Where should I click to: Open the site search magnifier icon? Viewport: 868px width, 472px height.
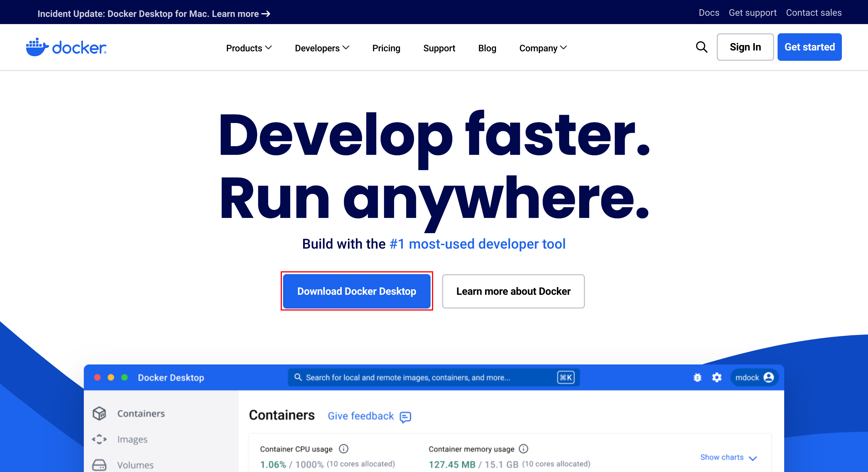[x=702, y=47]
